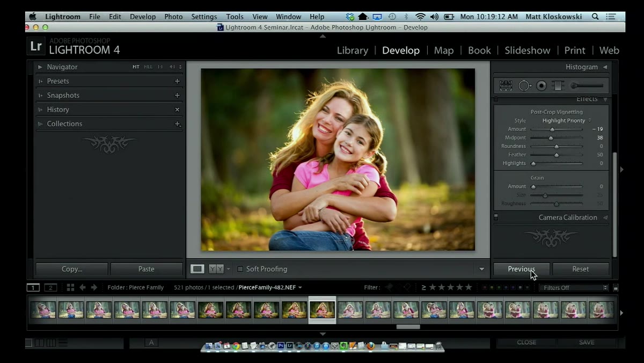Click the Reset button
This screenshot has height=363, width=644.
(581, 269)
